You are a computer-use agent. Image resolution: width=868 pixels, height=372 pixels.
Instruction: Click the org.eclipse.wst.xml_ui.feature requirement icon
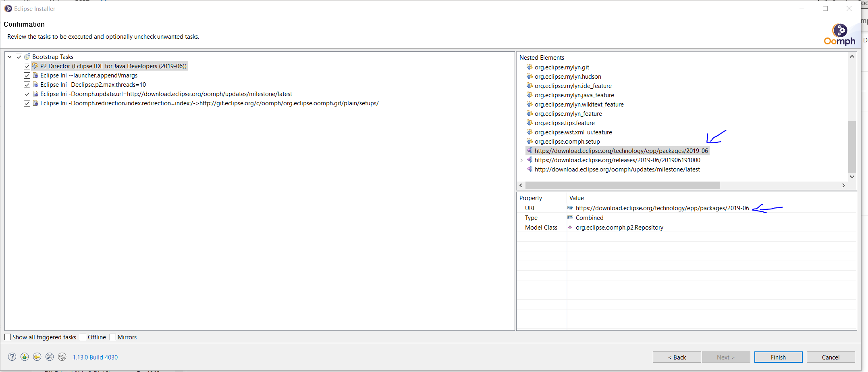click(530, 132)
